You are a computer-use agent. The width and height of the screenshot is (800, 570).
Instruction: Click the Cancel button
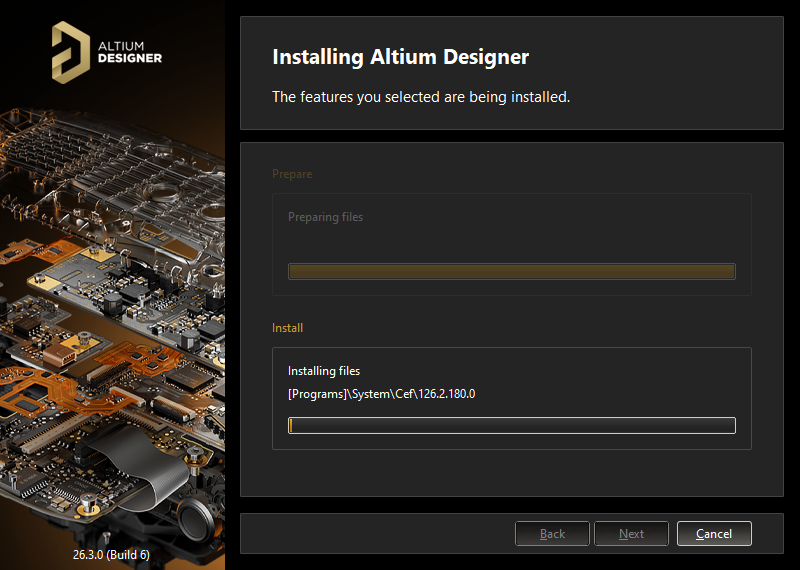tap(714, 534)
